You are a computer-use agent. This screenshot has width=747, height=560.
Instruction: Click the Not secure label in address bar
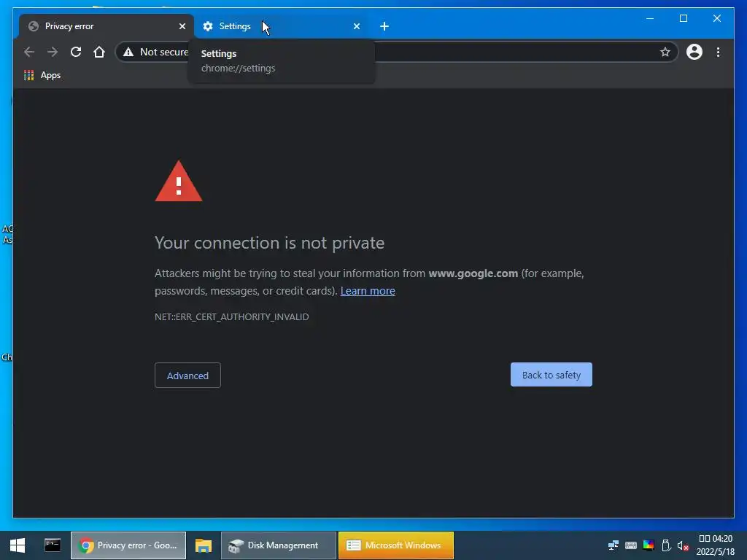coord(164,52)
